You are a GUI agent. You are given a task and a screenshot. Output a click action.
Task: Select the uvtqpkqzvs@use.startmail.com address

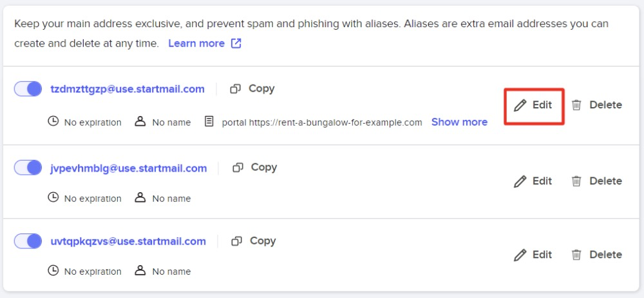click(128, 242)
